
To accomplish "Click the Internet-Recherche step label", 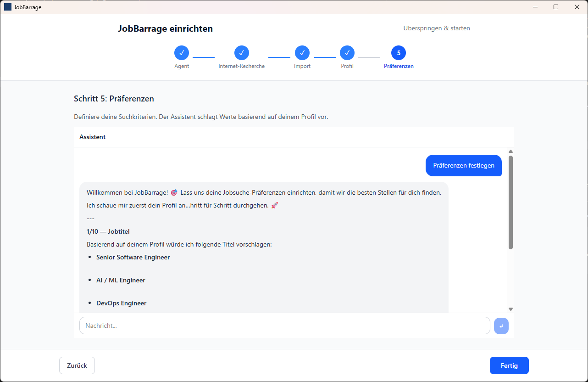I will tap(242, 66).
